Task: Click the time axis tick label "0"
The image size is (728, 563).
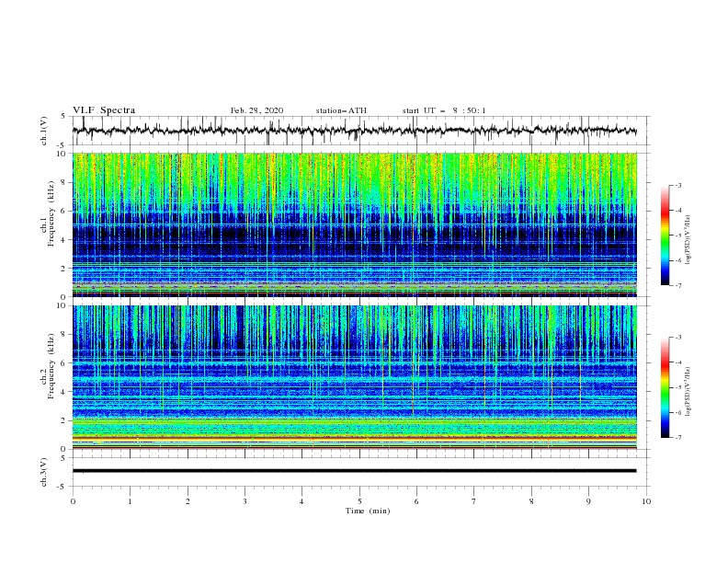Action: 73,501
